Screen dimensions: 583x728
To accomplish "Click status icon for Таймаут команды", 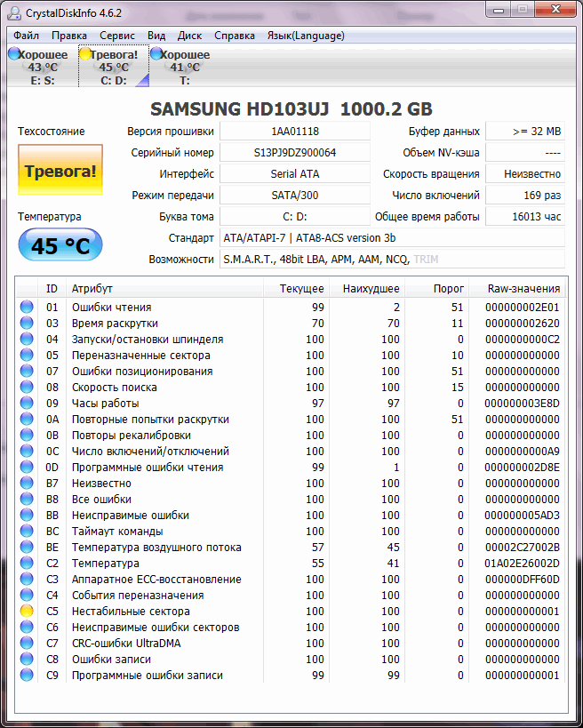I will coord(27,532).
